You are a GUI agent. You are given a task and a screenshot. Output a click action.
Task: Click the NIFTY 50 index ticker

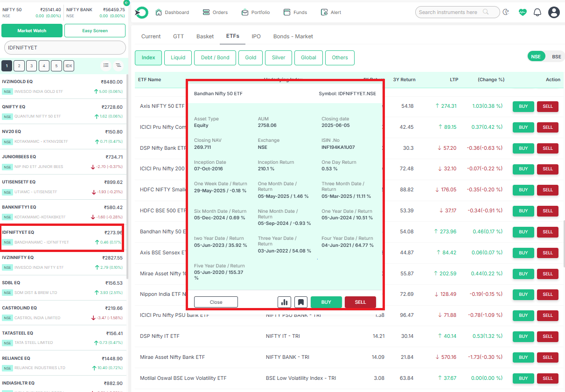pyautogui.click(x=31, y=12)
